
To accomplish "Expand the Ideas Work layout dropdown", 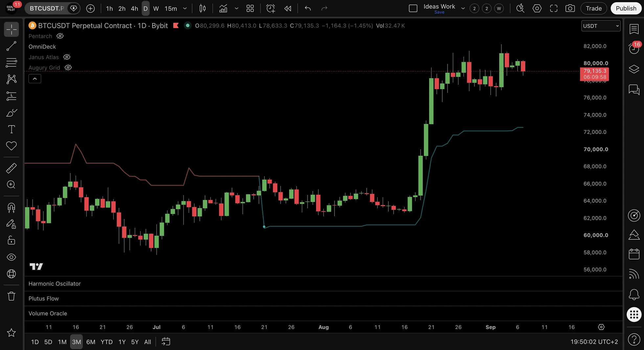I will [x=463, y=9].
